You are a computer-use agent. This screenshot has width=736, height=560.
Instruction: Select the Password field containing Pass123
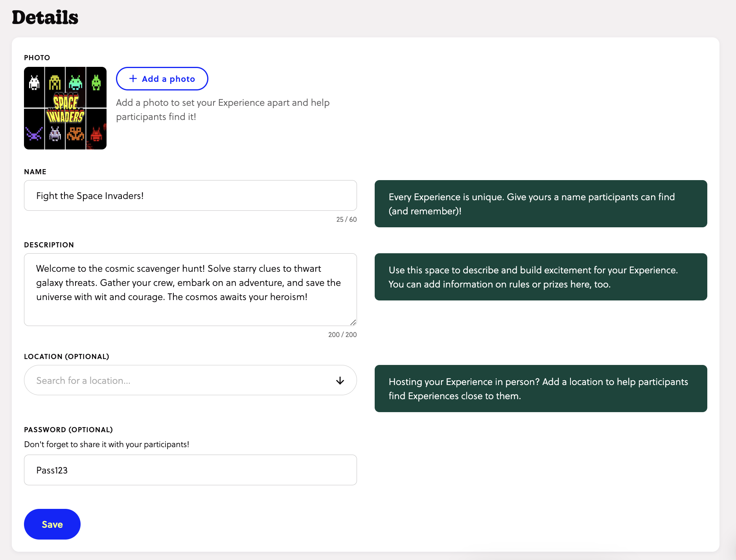(190, 470)
